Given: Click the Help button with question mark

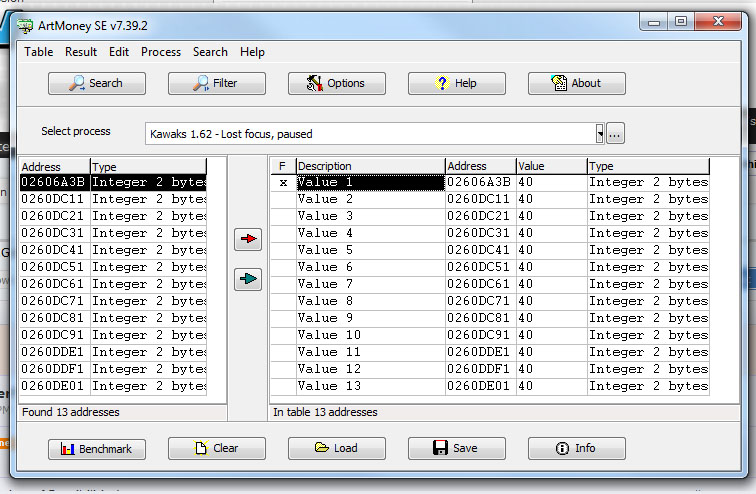Looking at the screenshot, I should coord(457,83).
